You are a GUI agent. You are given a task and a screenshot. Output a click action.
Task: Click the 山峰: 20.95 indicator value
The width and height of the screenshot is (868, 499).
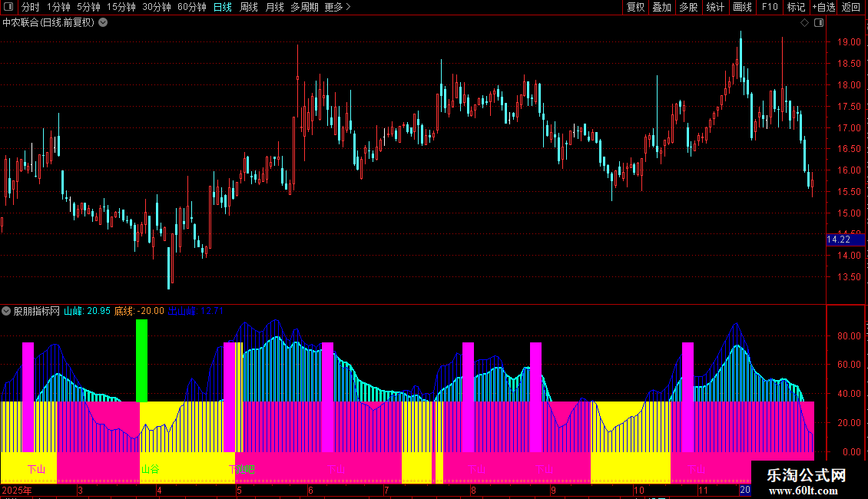coord(87,311)
